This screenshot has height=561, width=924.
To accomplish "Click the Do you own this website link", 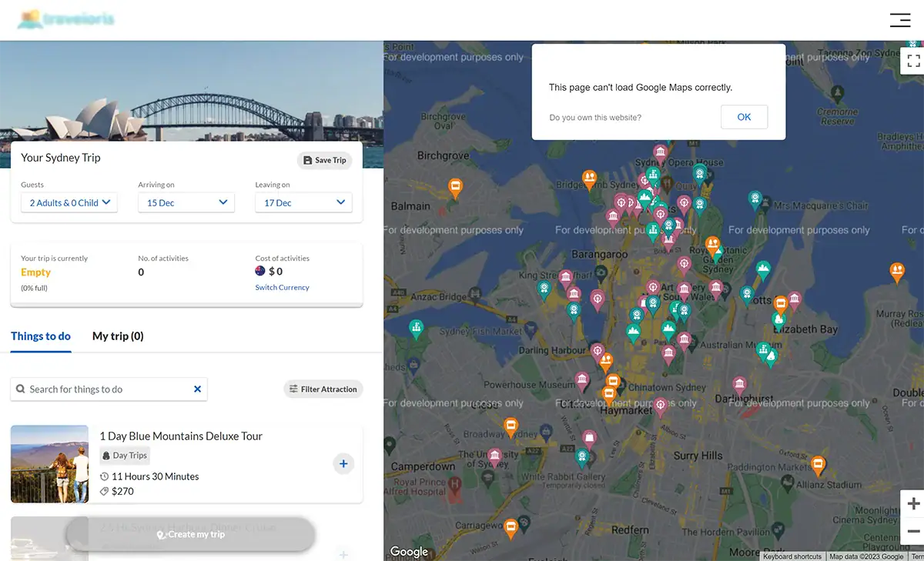I will coord(595,118).
